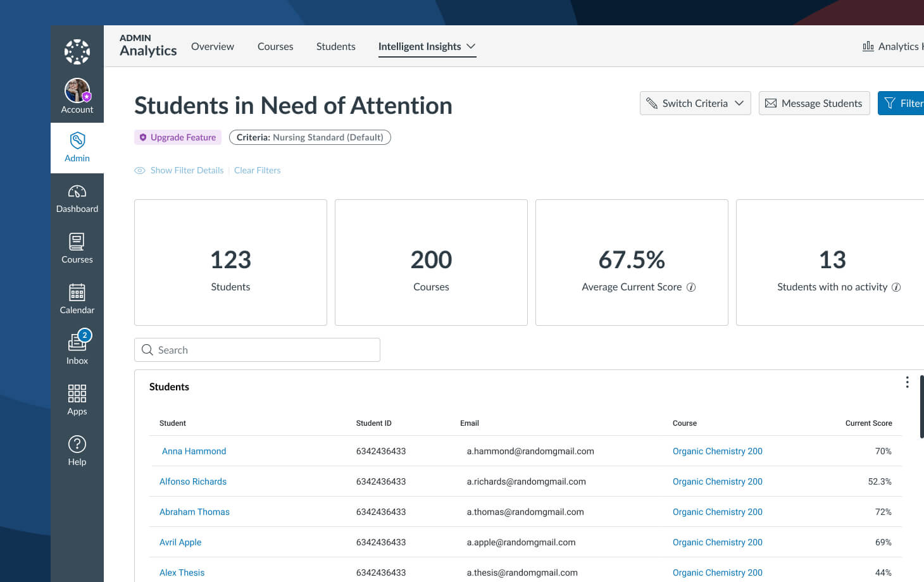Open the Inbox with 2 notifications
The width and height of the screenshot is (924, 582).
click(77, 348)
